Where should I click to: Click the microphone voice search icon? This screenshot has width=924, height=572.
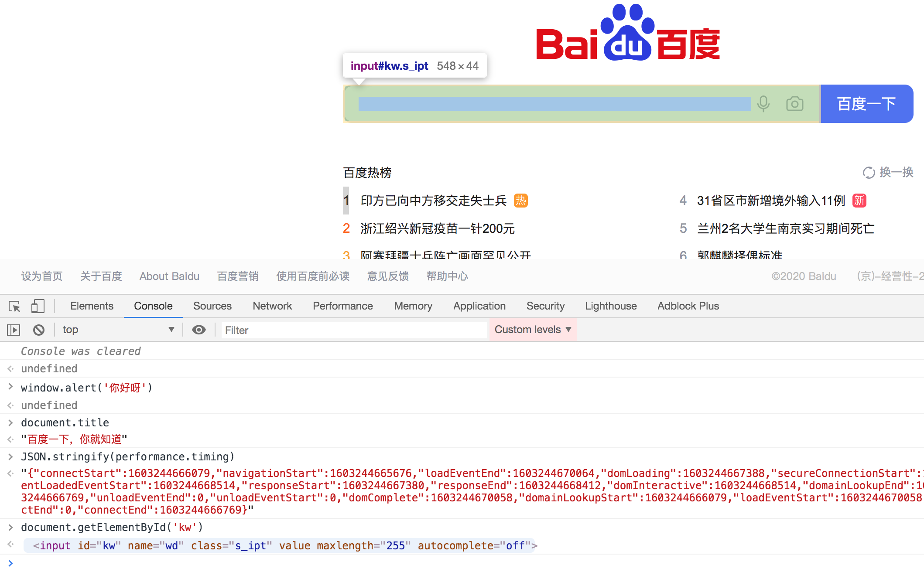pyautogui.click(x=763, y=104)
